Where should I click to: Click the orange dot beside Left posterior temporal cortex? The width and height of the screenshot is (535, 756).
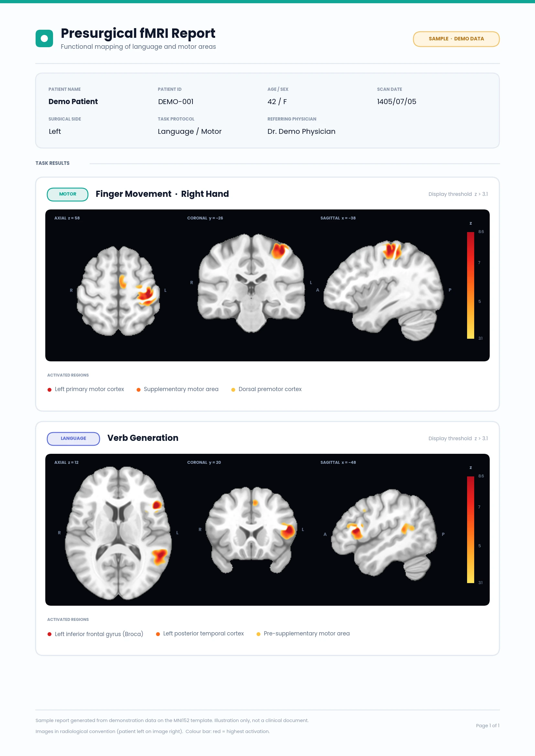coord(158,634)
